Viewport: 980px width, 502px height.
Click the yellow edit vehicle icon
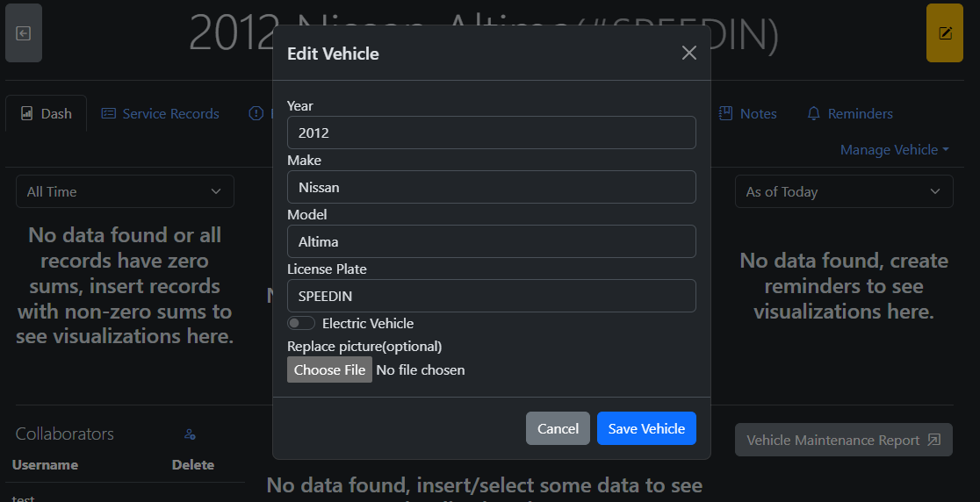945,33
